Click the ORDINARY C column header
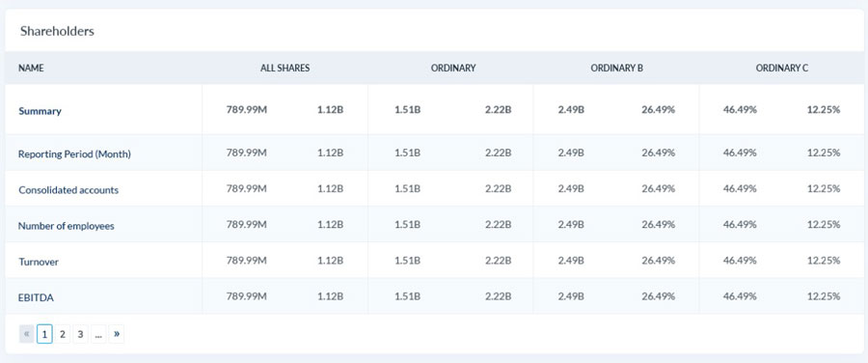868x363 pixels. [x=781, y=69]
